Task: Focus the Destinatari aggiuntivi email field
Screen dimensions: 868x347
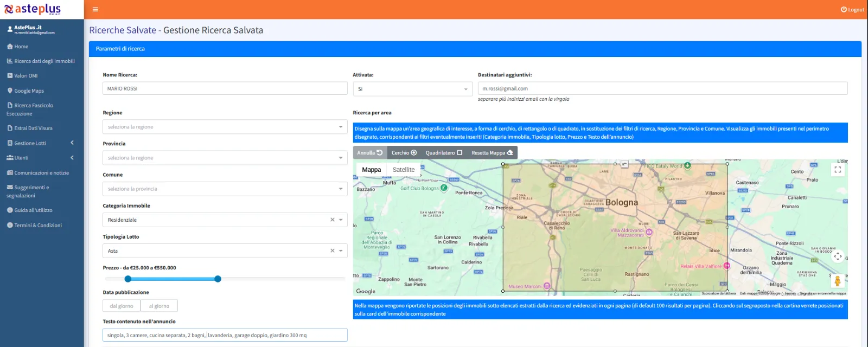Action: [662, 88]
